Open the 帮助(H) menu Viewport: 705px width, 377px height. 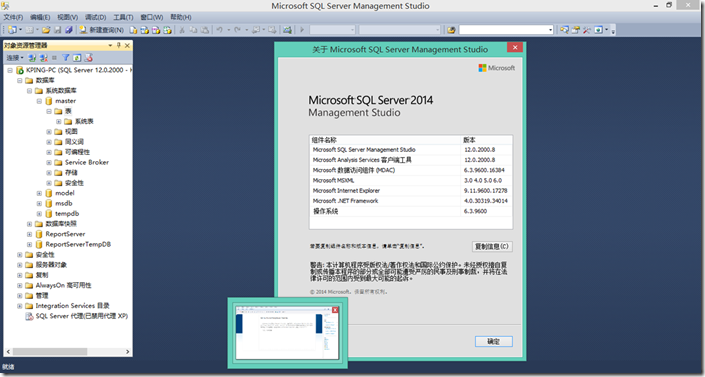180,17
